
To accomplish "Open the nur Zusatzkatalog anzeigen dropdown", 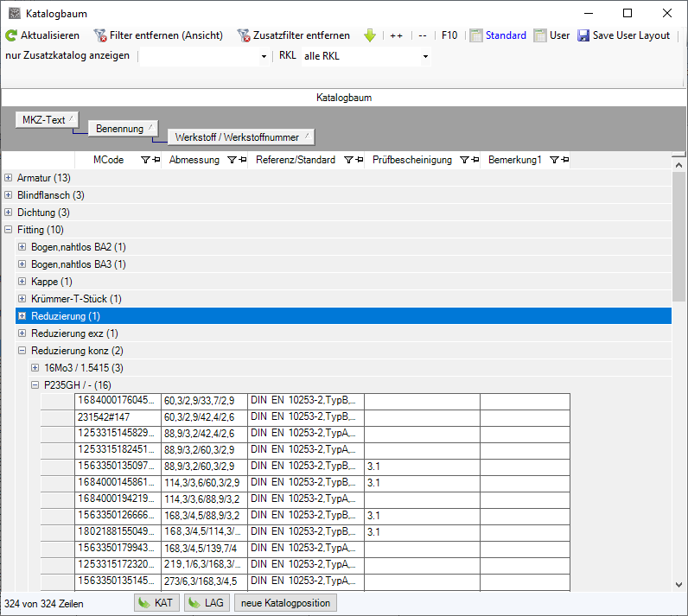I will [264, 57].
